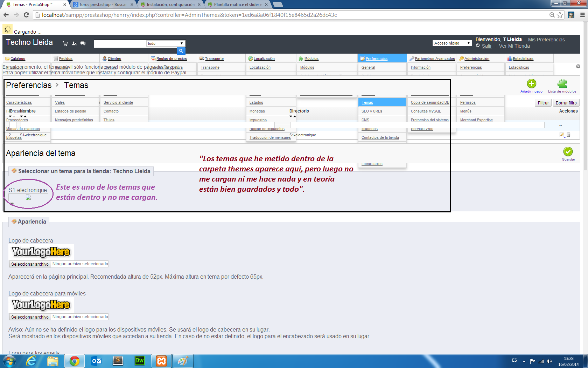The height and width of the screenshot is (368, 588).
Task: Click the header YourLogoHere image under Logo de cabecera
Action: (x=41, y=252)
